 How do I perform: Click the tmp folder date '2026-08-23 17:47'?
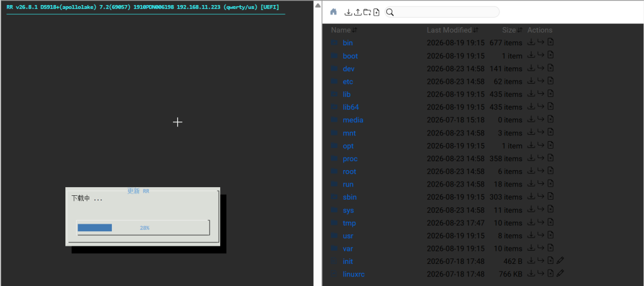pos(455,223)
